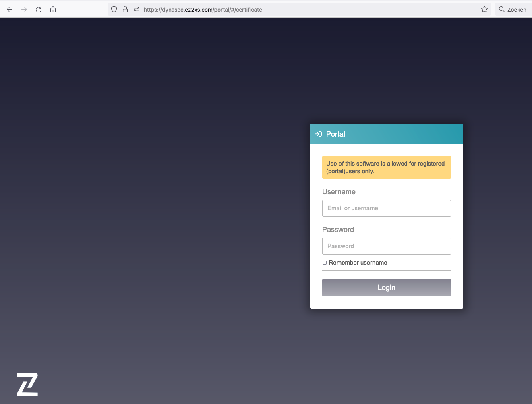
Task: Focus the Password input field
Action: (x=386, y=246)
